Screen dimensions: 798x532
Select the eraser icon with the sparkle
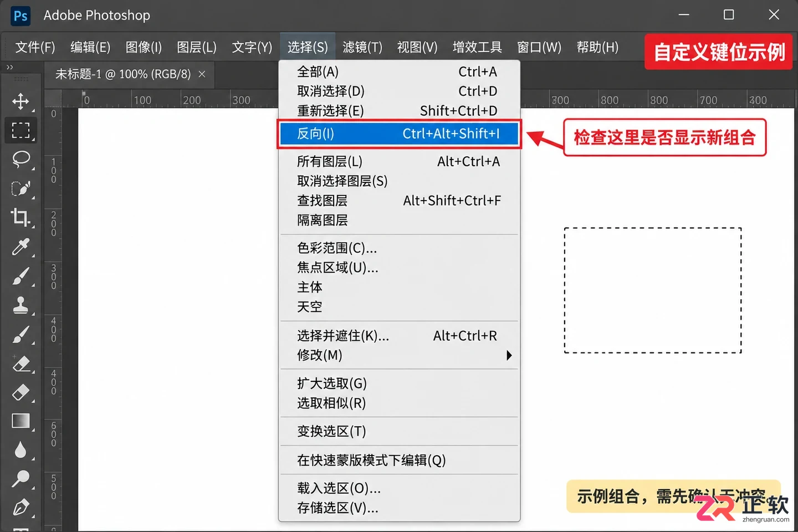coord(21,364)
